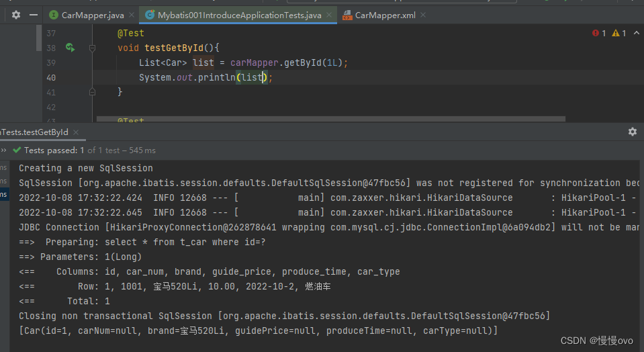Screen dimensions: 644x352
Task: Click 'Closing non transactional SqlSession' line
Action: 284,316
